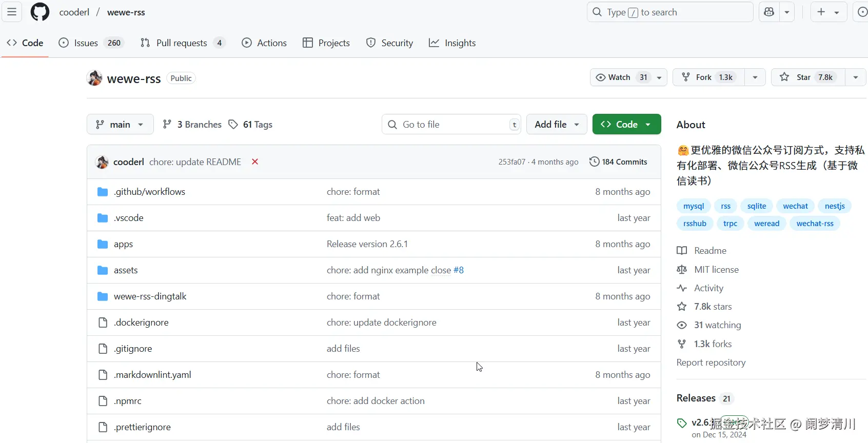
Task: View the 1.3k forks link
Action: [704, 344]
